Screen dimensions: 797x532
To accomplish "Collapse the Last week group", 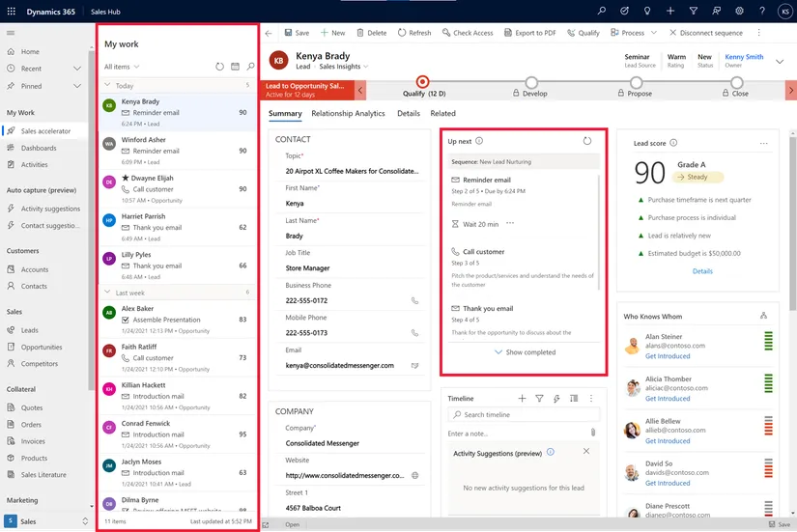I will point(107,293).
